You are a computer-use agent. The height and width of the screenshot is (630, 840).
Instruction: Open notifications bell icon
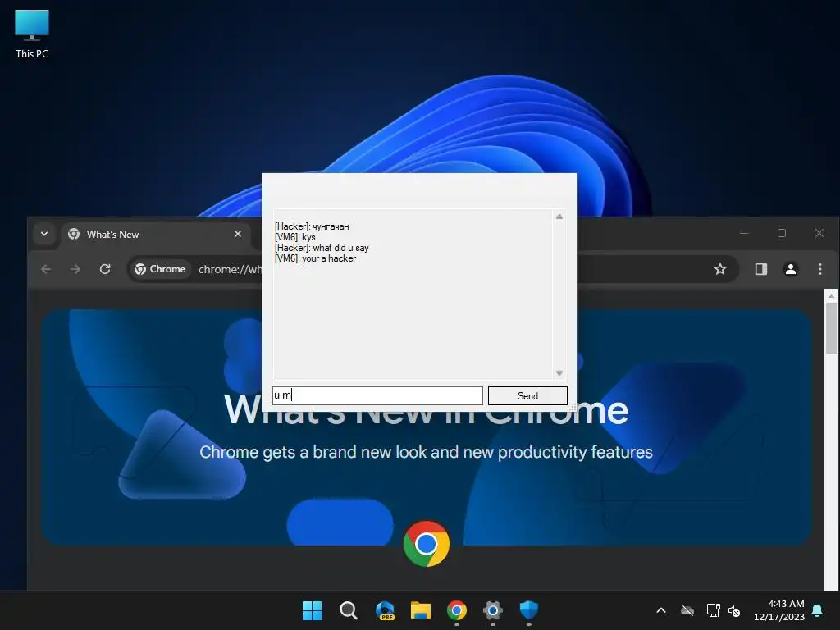pyautogui.click(x=818, y=610)
